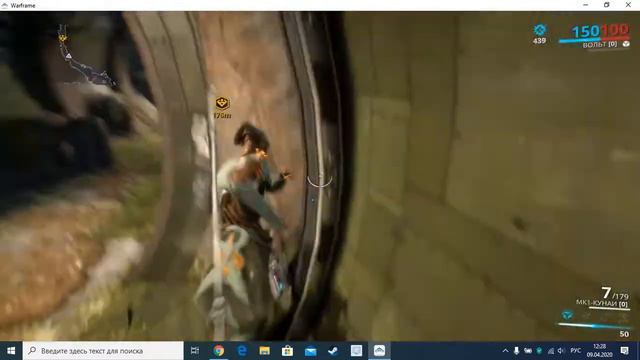
Task: Click the Warframe logo in the title bar
Action: [5, 5]
